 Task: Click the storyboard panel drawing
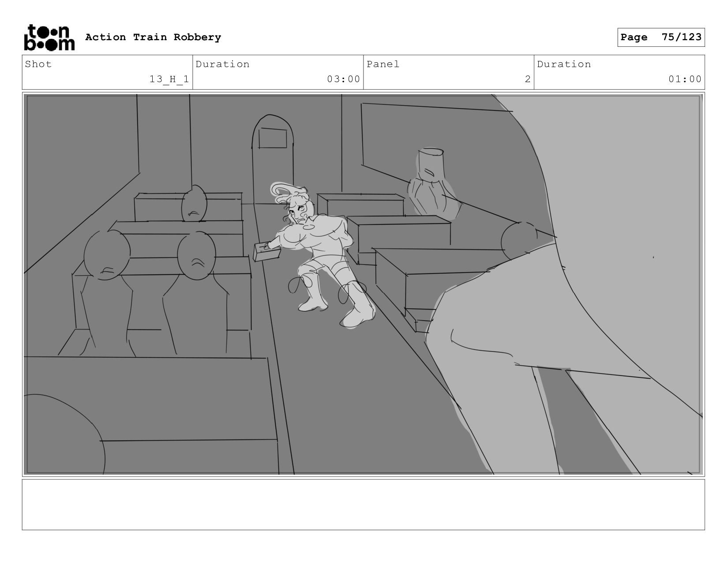coord(363,284)
